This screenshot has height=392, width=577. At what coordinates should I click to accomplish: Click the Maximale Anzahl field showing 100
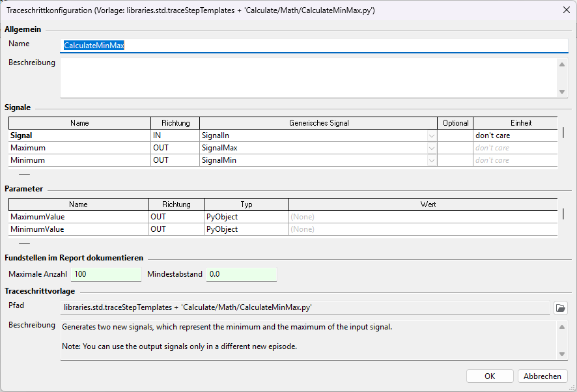[106, 274]
